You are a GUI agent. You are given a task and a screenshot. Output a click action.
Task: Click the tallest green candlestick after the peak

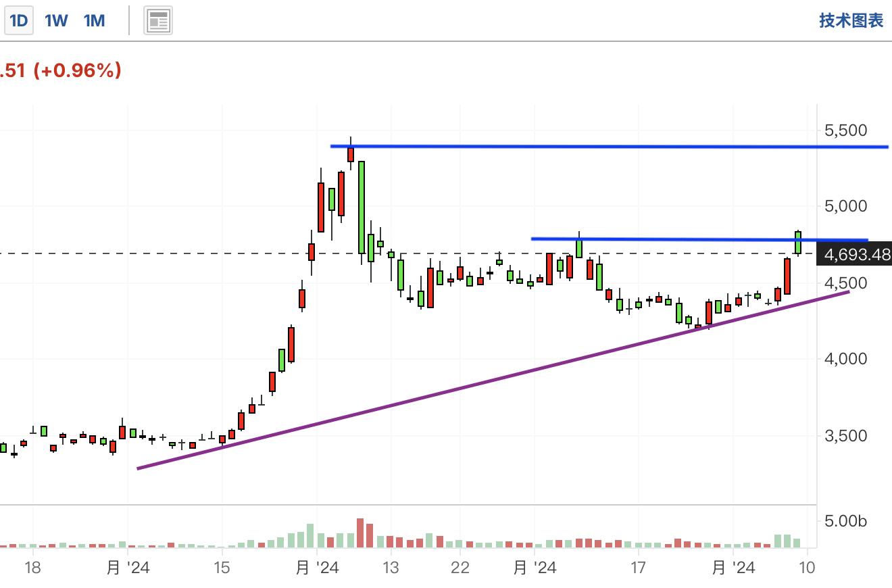[362, 207]
